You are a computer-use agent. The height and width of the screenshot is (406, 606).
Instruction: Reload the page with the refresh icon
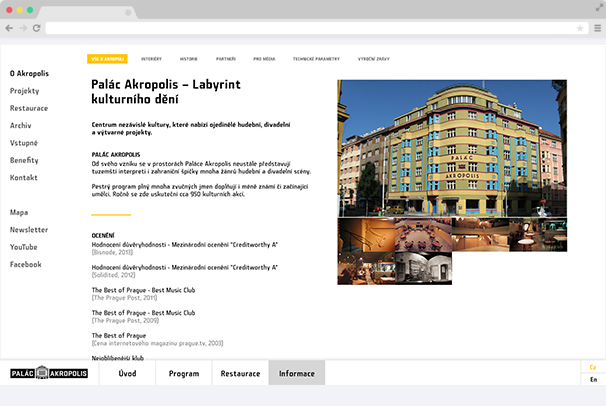coord(37,28)
